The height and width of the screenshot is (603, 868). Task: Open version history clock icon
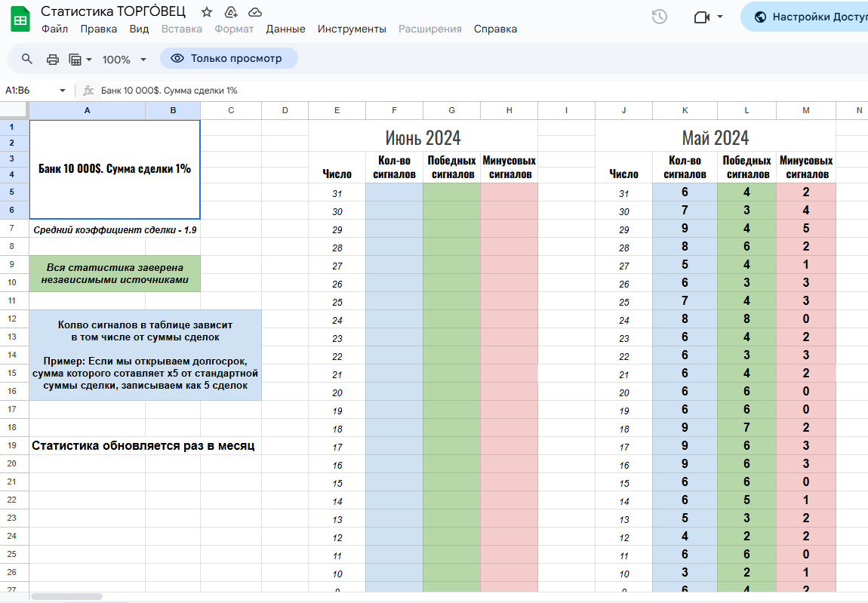pyautogui.click(x=659, y=17)
